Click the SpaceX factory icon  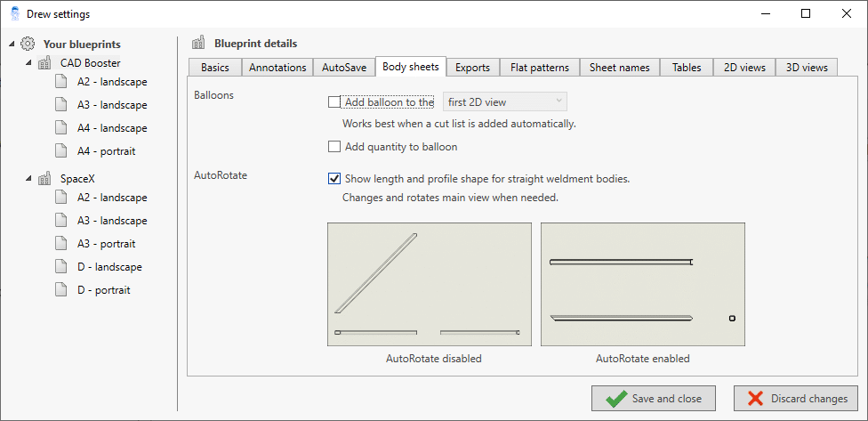(x=44, y=179)
